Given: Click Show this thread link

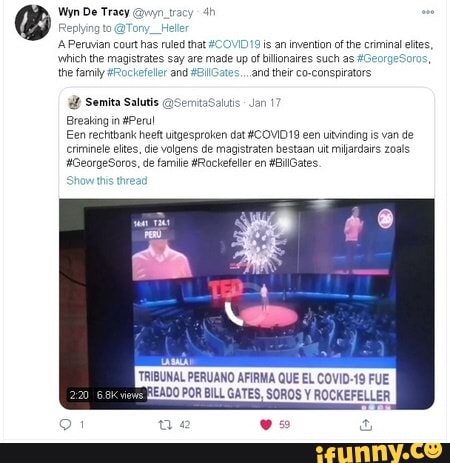Looking at the screenshot, I should tap(107, 181).
